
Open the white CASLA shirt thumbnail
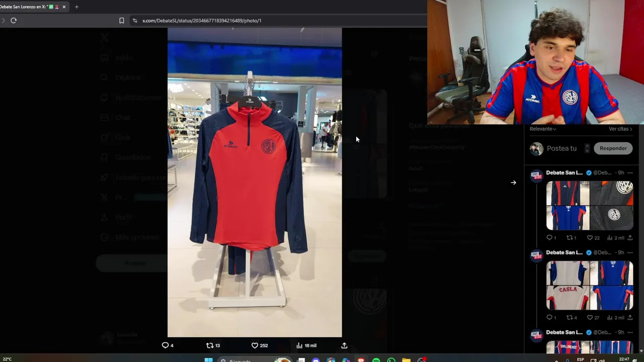[x=568, y=298]
